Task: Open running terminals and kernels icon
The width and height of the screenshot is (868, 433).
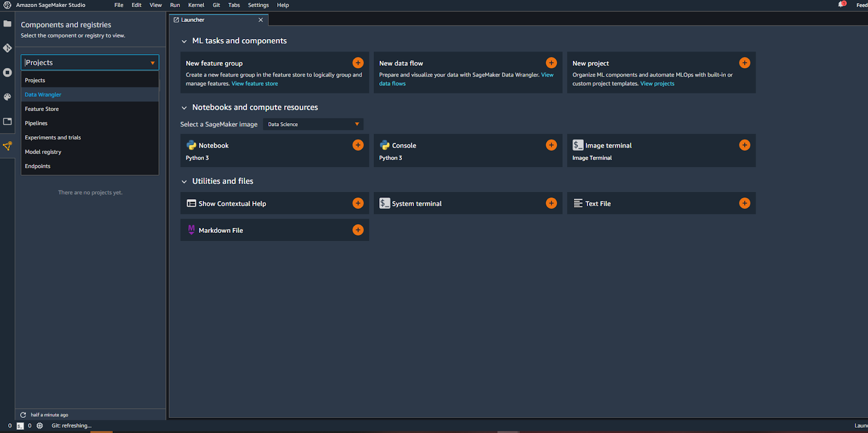Action: coord(8,72)
